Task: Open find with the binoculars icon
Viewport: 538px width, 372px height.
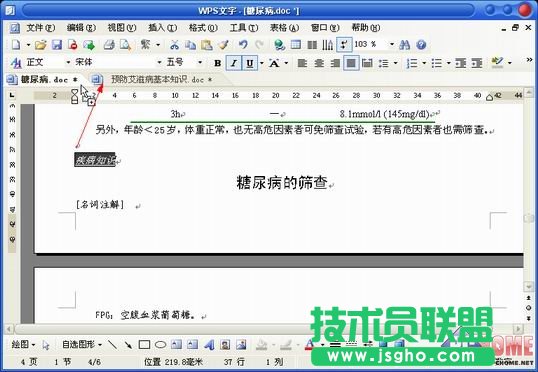Action: pyautogui.click(x=405, y=45)
